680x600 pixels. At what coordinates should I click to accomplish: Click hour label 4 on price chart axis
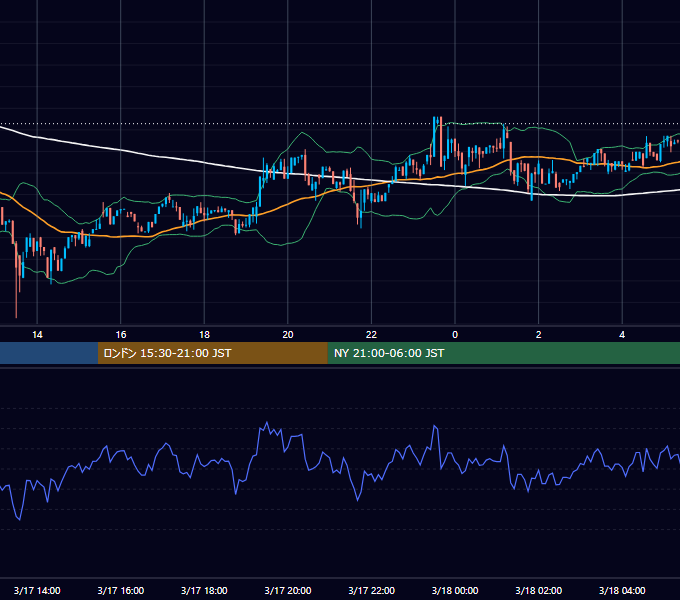click(622, 335)
